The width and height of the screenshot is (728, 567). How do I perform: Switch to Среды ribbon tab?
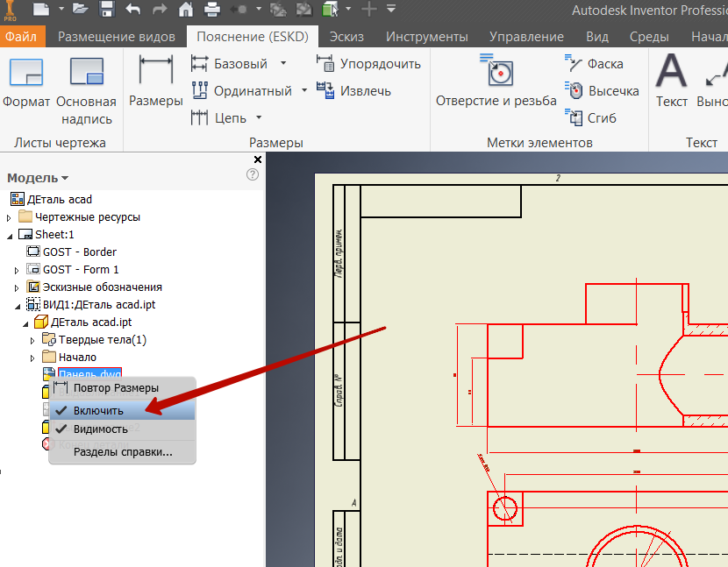coord(649,37)
